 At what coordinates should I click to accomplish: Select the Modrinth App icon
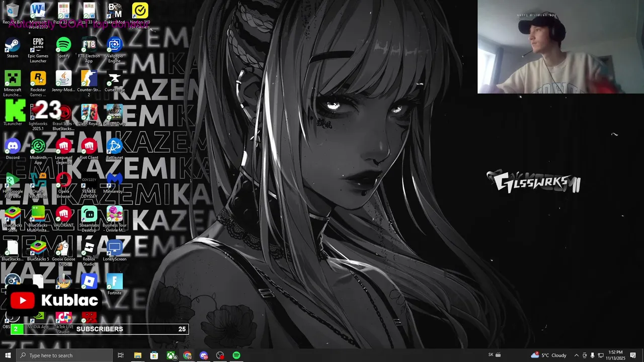tap(38, 152)
